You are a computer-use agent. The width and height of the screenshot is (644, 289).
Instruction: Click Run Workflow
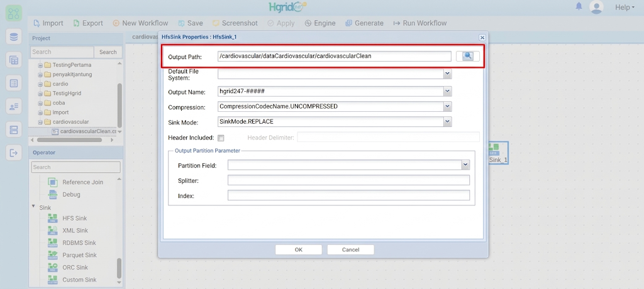pos(419,23)
